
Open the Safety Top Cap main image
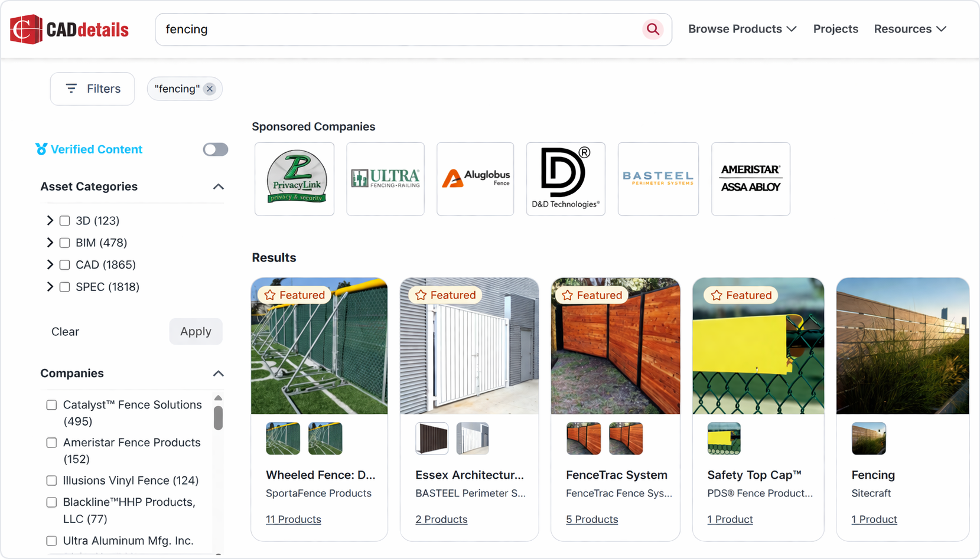(x=758, y=346)
